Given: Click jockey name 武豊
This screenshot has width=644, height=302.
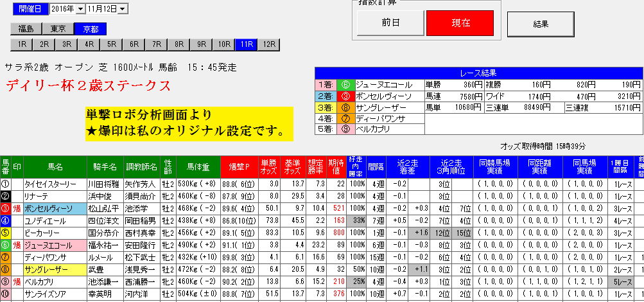Looking at the screenshot, I should pyautogui.click(x=105, y=270).
